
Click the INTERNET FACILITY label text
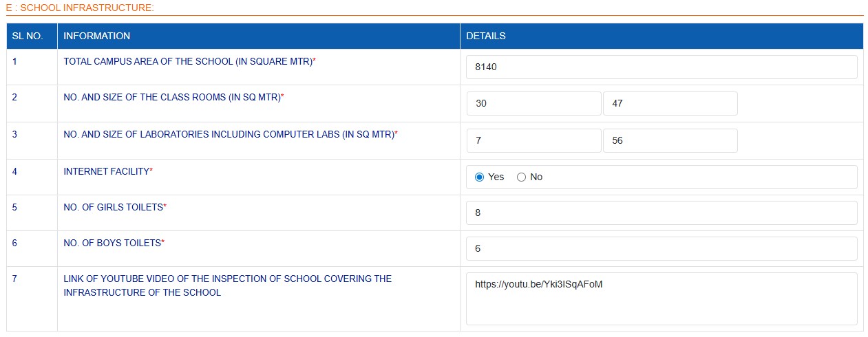(107, 171)
